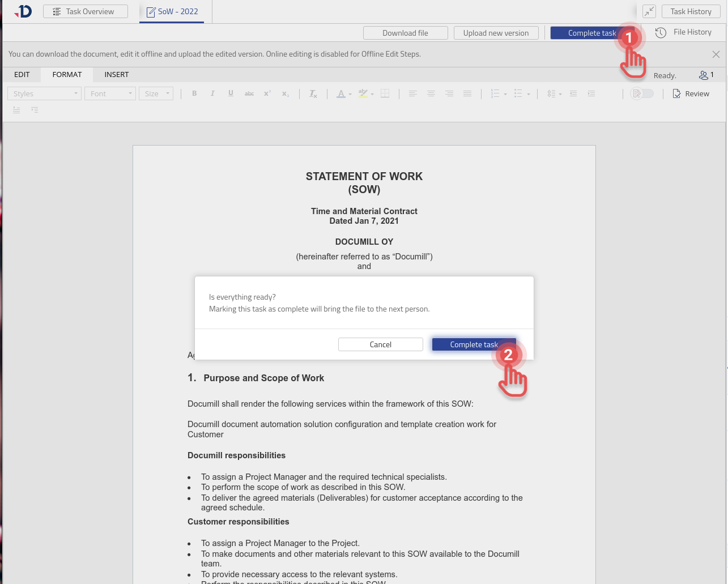Click Upload new version
The height and width of the screenshot is (584, 728).
click(496, 33)
